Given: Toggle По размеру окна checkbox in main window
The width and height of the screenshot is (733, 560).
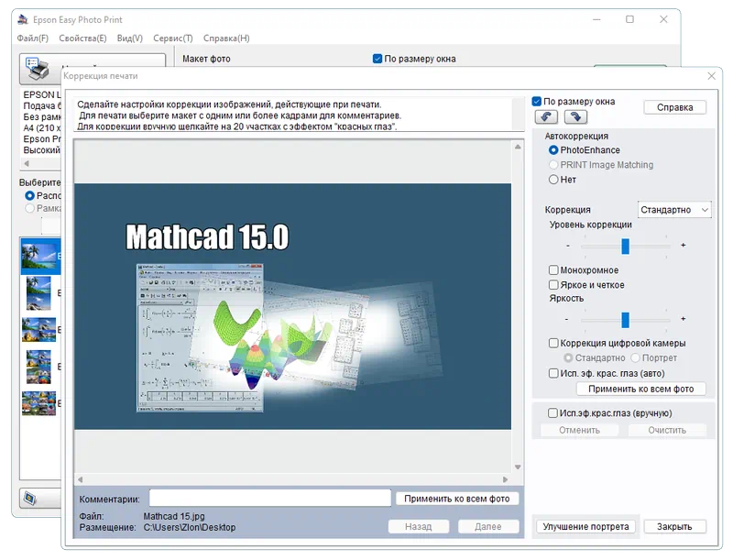Looking at the screenshot, I should (x=377, y=59).
